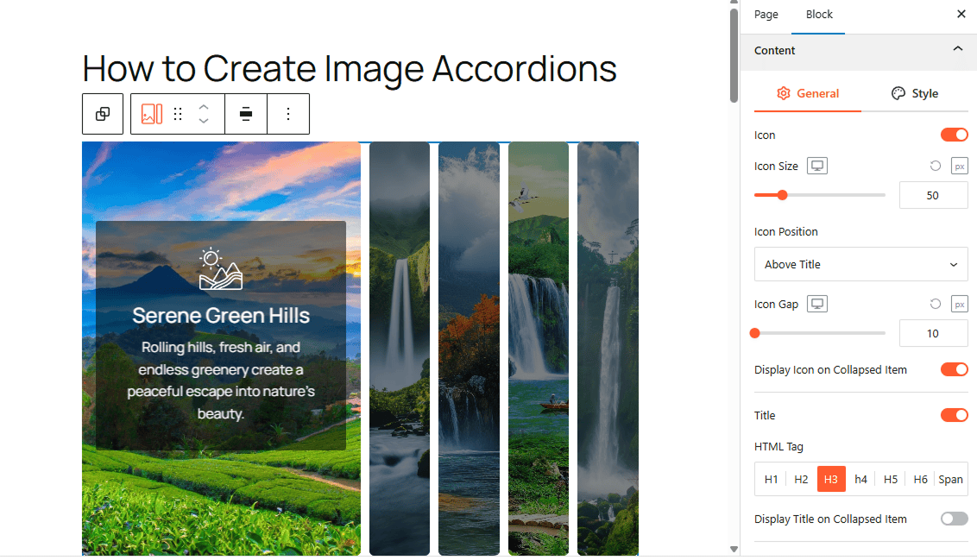The image size is (977, 560).
Task: Turn off Display Icon on Collapsed Item
Action: point(954,369)
